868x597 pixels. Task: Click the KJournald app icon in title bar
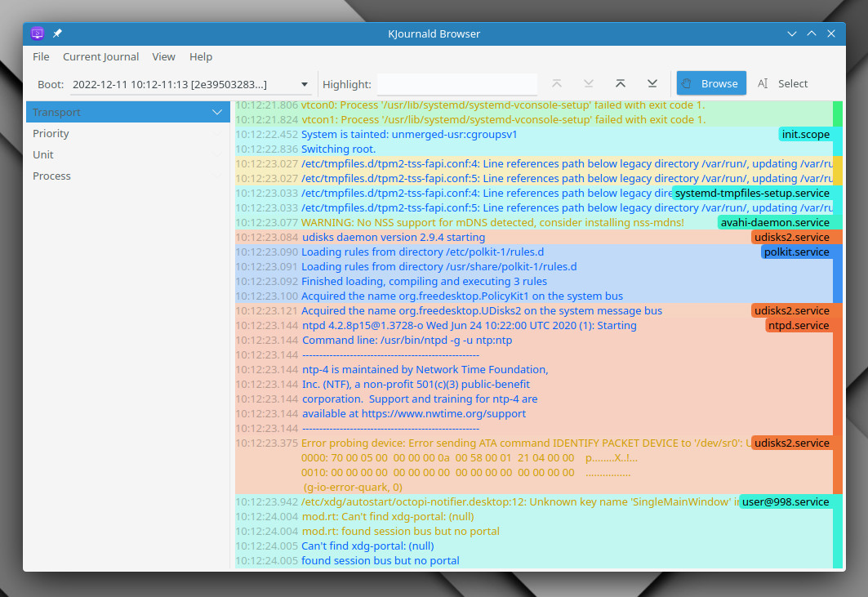37,33
